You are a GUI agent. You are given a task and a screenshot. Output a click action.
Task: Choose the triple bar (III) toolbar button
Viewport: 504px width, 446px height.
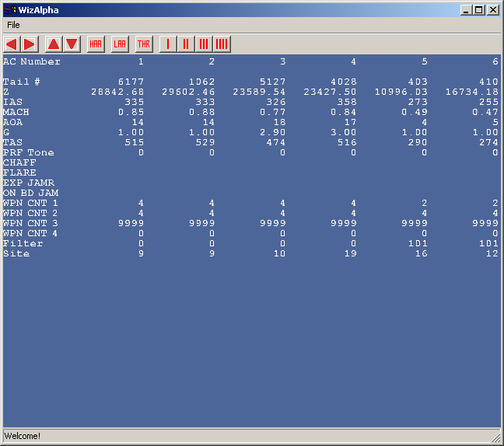point(204,44)
